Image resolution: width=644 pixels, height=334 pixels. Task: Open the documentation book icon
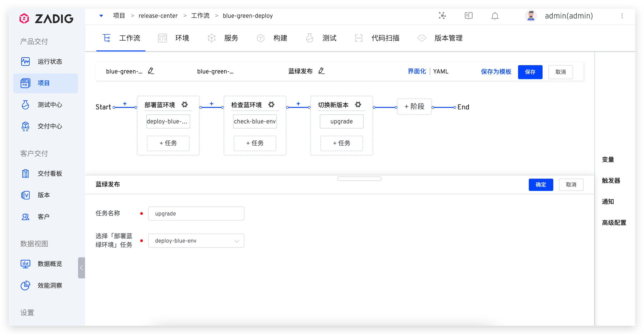[469, 16]
